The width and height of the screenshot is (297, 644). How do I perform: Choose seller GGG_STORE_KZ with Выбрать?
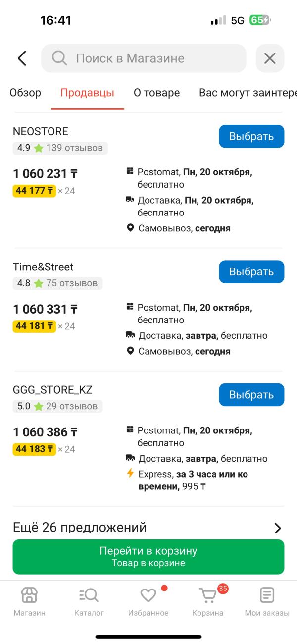point(251,394)
